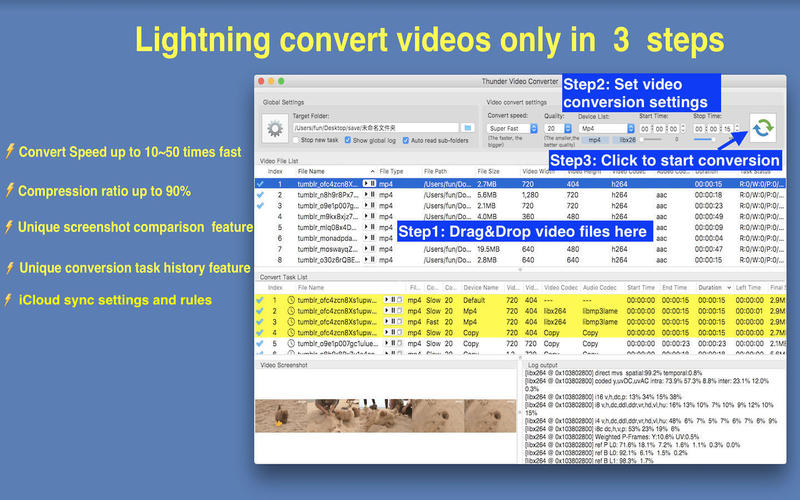Sort convert tasks by Left Time column

tap(750, 288)
